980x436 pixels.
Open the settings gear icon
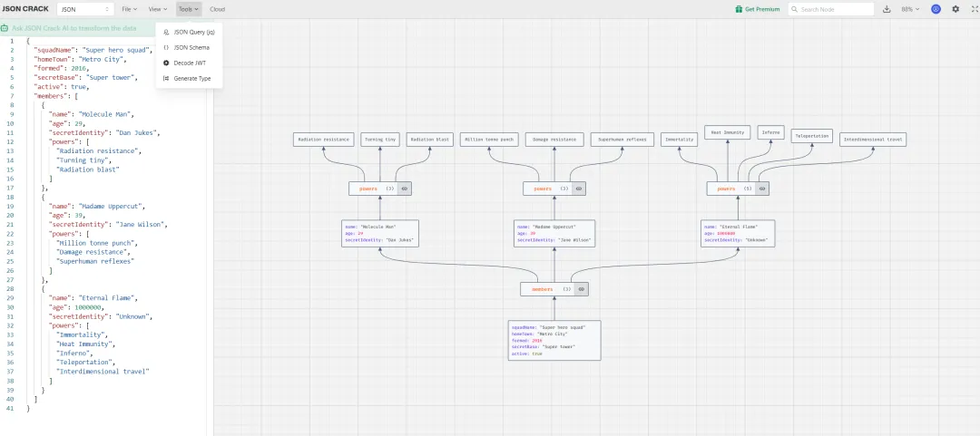955,9
